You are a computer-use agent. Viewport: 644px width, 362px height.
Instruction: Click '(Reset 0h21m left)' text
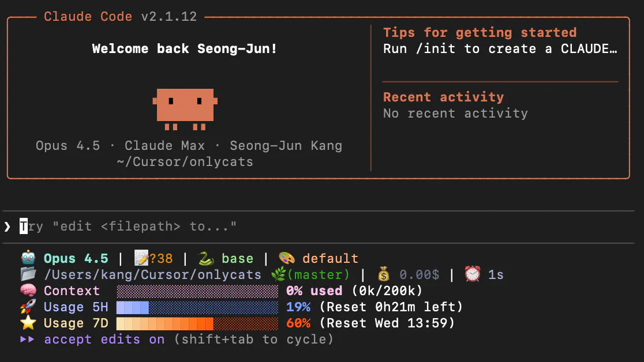pyautogui.click(x=391, y=307)
